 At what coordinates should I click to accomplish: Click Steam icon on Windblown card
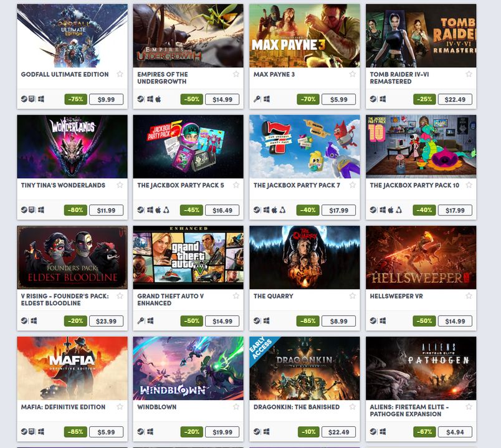(x=141, y=431)
